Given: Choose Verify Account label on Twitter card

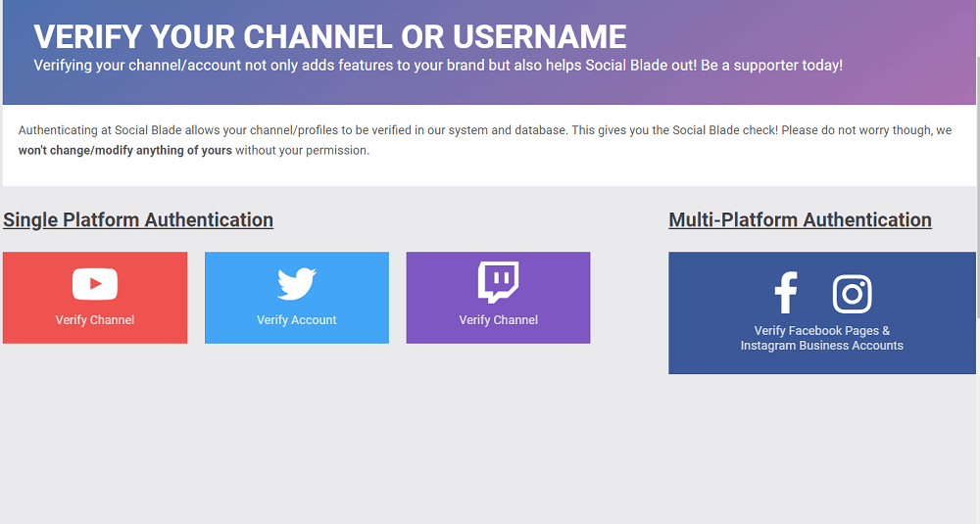Looking at the screenshot, I should pyautogui.click(x=297, y=319).
